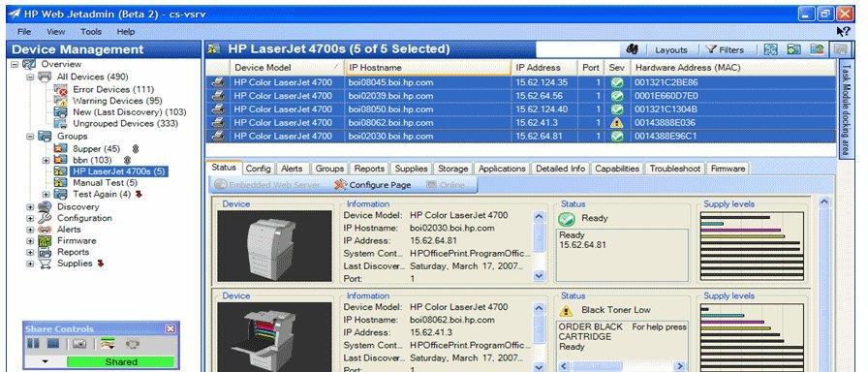Image resolution: width=868 pixels, height=372 pixels.
Task: Sort by IP Hostname column header
Action: [428, 67]
